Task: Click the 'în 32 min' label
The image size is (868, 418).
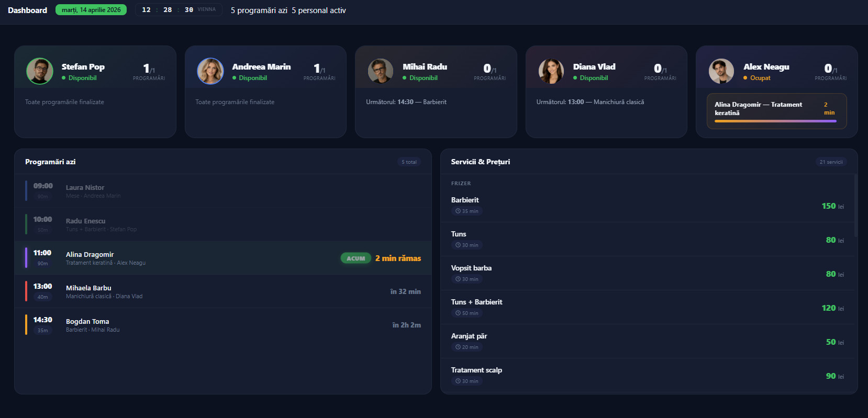Action: [405, 292]
